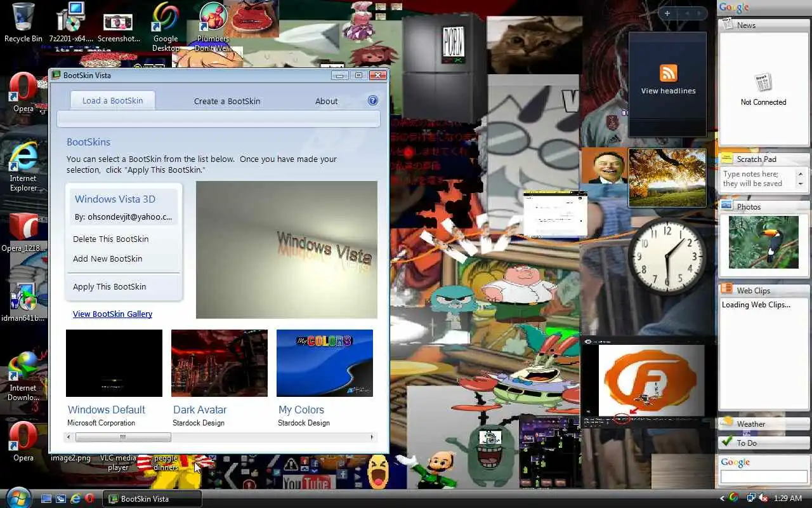Click the Windows Vista 3D preview image
The image size is (812, 508).
click(287, 250)
